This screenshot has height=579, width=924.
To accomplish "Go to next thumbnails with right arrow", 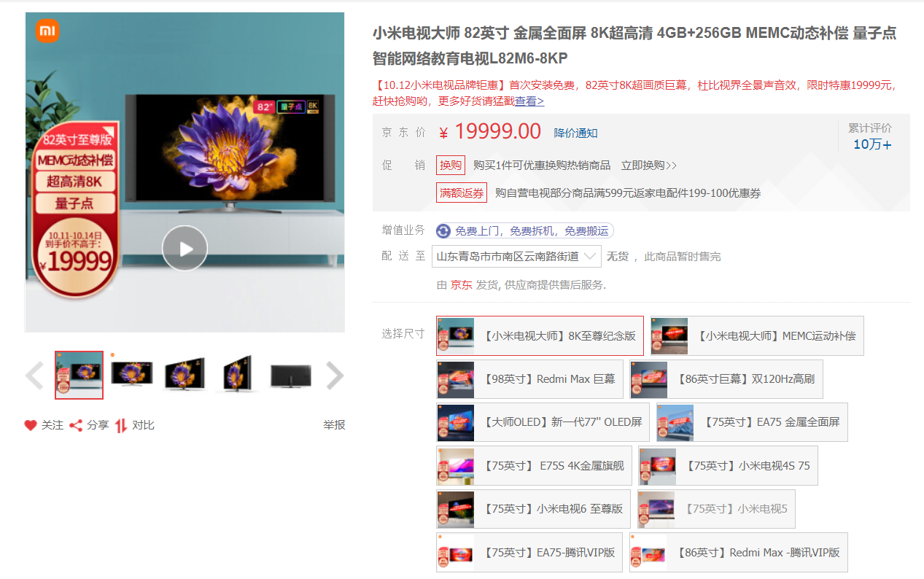I will coord(334,376).
